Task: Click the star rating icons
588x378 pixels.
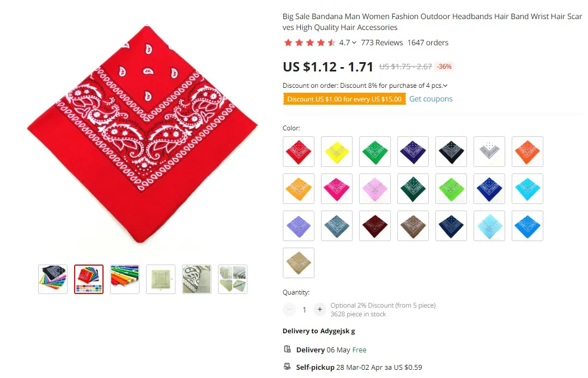Action: (x=310, y=43)
